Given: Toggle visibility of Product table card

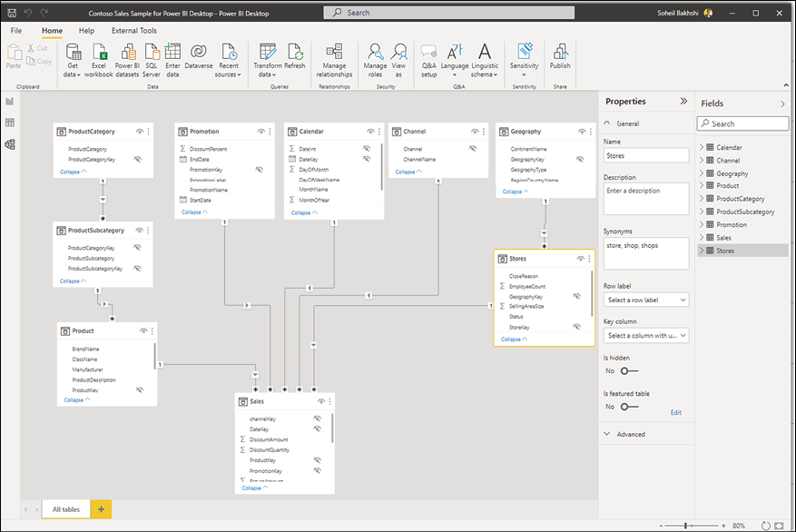Looking at the screenshot, I should (143, 331).
